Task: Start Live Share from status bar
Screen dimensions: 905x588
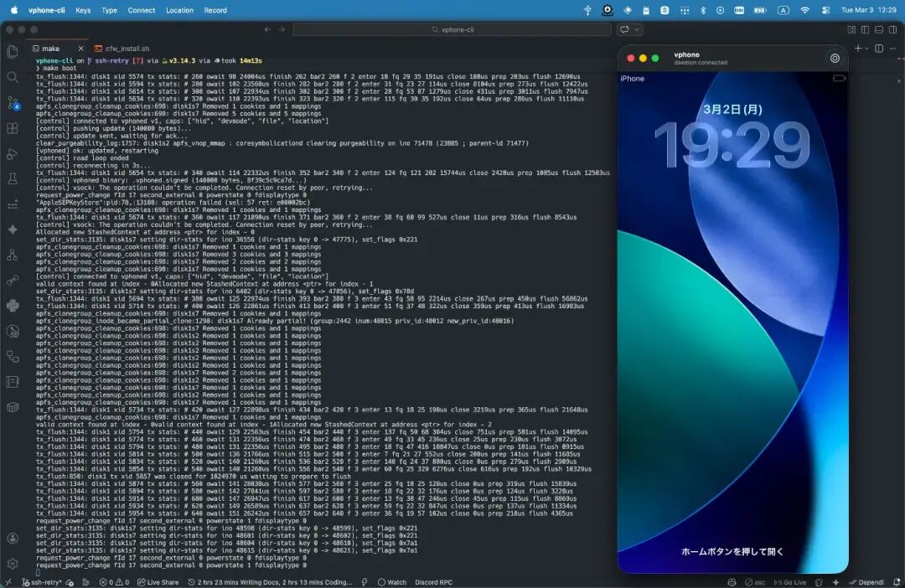Action: 158,582
